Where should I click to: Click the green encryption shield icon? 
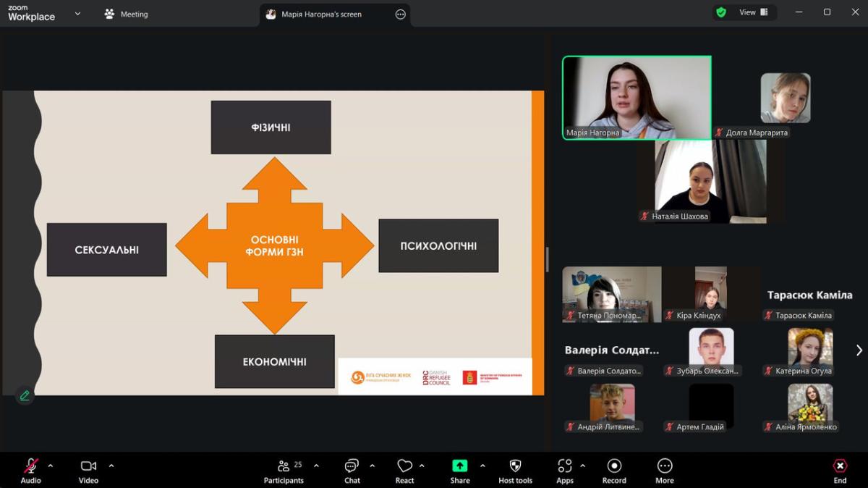point(721,12)
